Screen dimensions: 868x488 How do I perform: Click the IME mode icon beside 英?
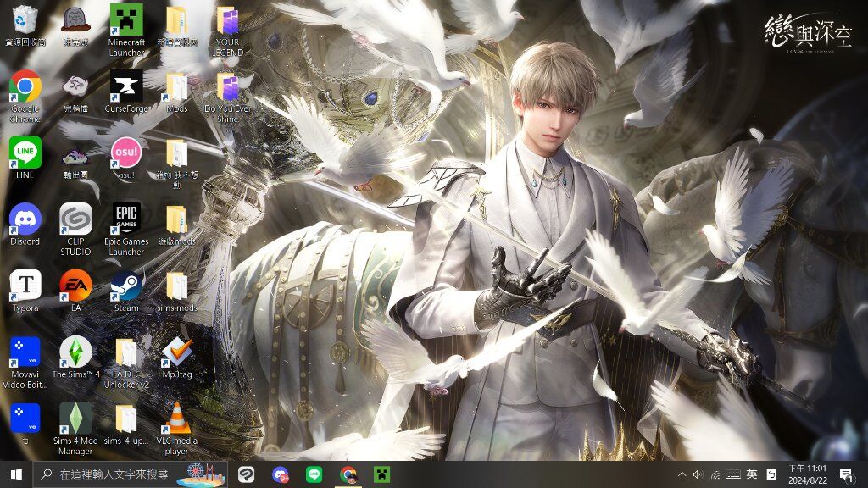pos(771,474)
